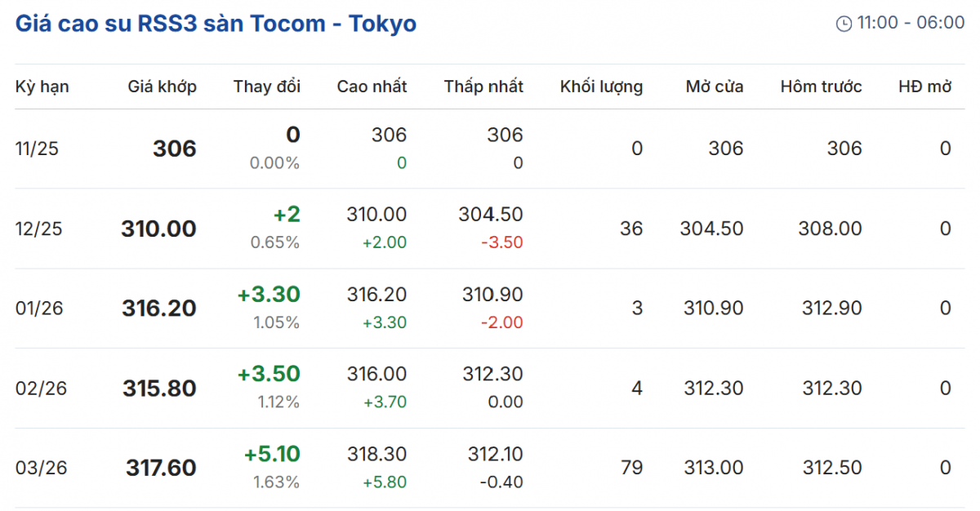The width and height of the screenshot is (980, 511).
Task: Click the table title Giá cao su RSS3
Action: (216, 24)
